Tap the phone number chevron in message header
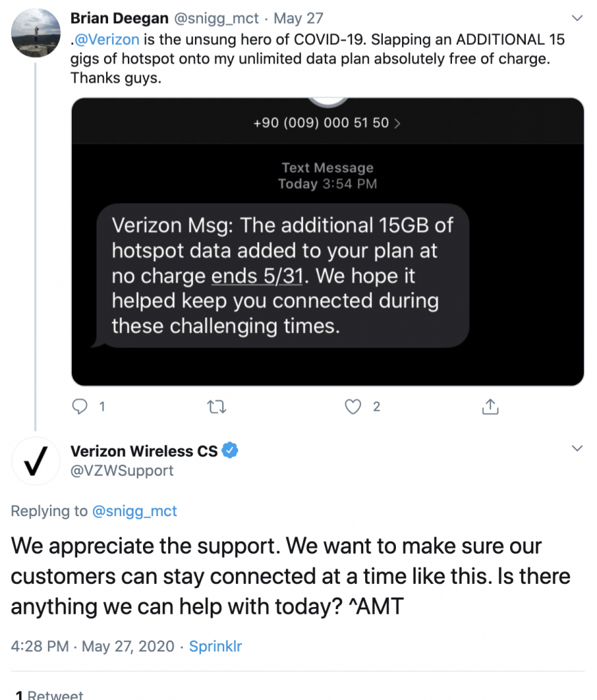Image resolution: width=597 pixels, height=700 pixels. point(397,123)
